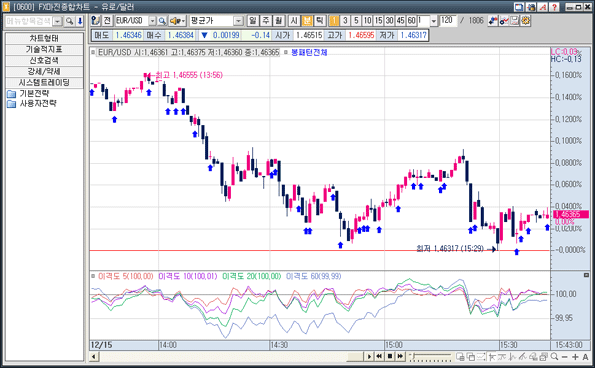Open the 기술적지표 panel tab
Viewport: 595px width, 368px height.
tap(44, 49)
